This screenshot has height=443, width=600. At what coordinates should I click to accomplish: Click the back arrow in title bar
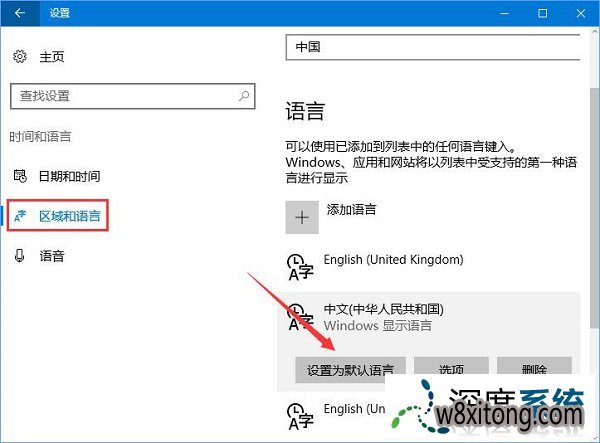point(19,14)
